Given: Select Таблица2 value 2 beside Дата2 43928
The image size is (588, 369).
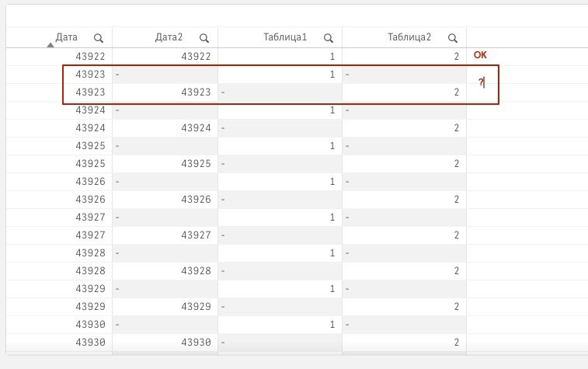Looking at the screenshot, I should point(457,271).
